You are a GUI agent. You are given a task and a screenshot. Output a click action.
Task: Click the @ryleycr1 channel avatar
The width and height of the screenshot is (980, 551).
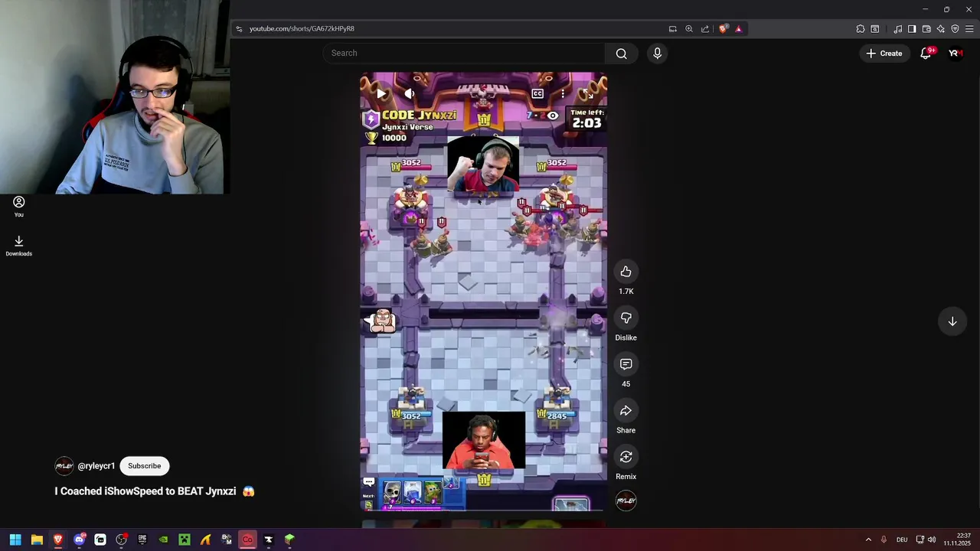click(x=64, y=466)
